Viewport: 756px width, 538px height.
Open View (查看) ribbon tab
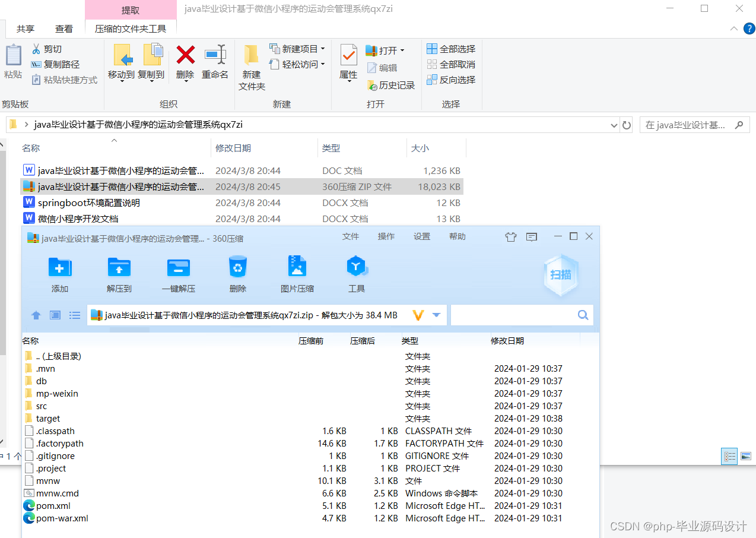pos(64,29)
